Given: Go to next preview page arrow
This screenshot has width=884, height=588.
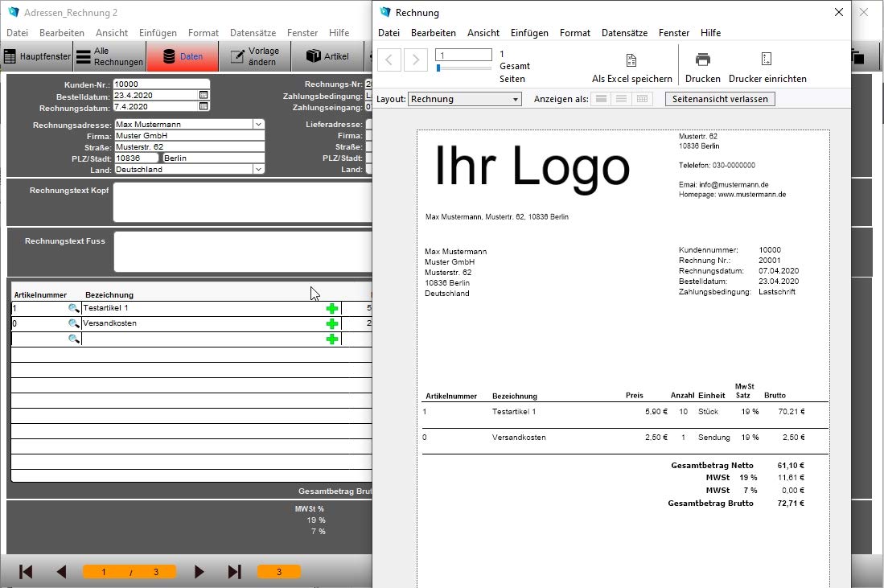Looking at the screenshot, I should point(416,60).
